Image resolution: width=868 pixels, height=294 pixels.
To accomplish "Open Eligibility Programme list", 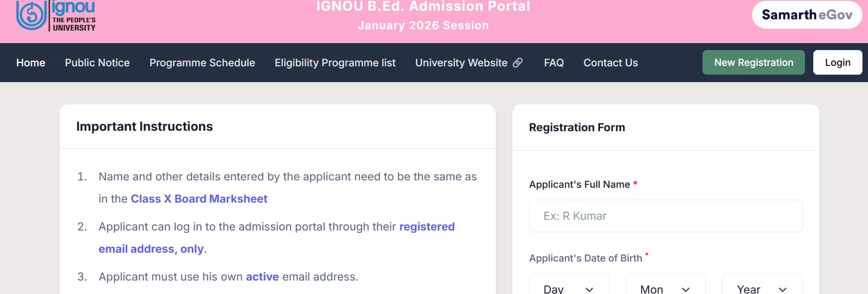I will [x=335, y=63].
